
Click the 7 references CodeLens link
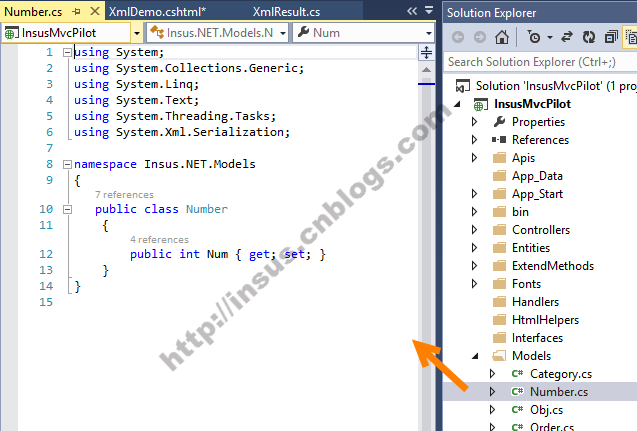pos(124,195)
